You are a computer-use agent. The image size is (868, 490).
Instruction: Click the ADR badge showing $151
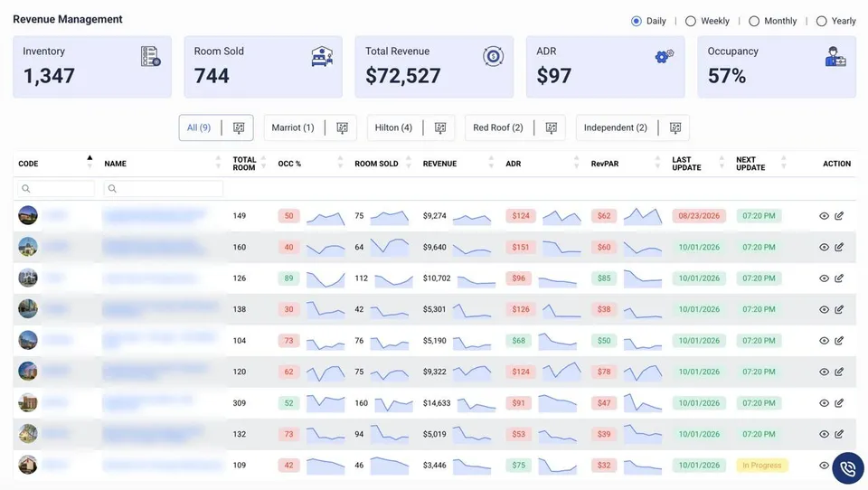point(521,248)
